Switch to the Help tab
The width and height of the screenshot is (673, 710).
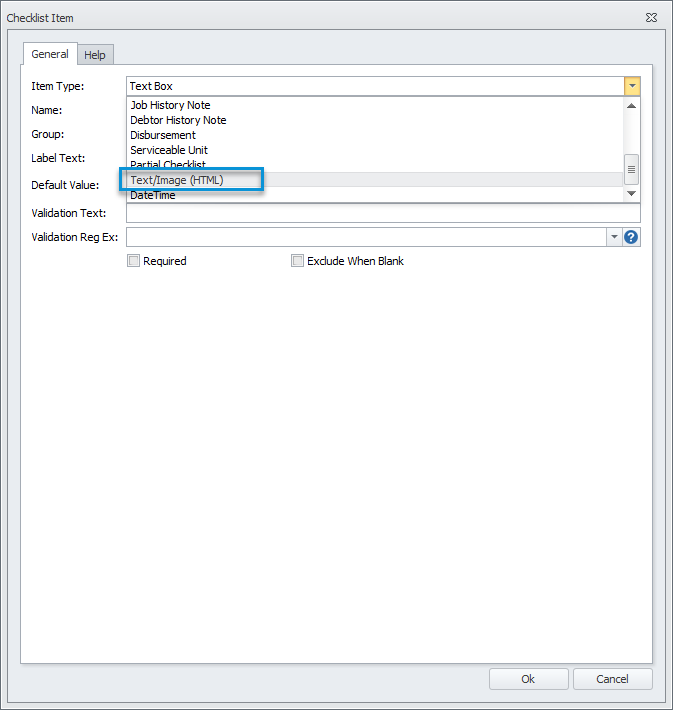click(x=95, y=55)
